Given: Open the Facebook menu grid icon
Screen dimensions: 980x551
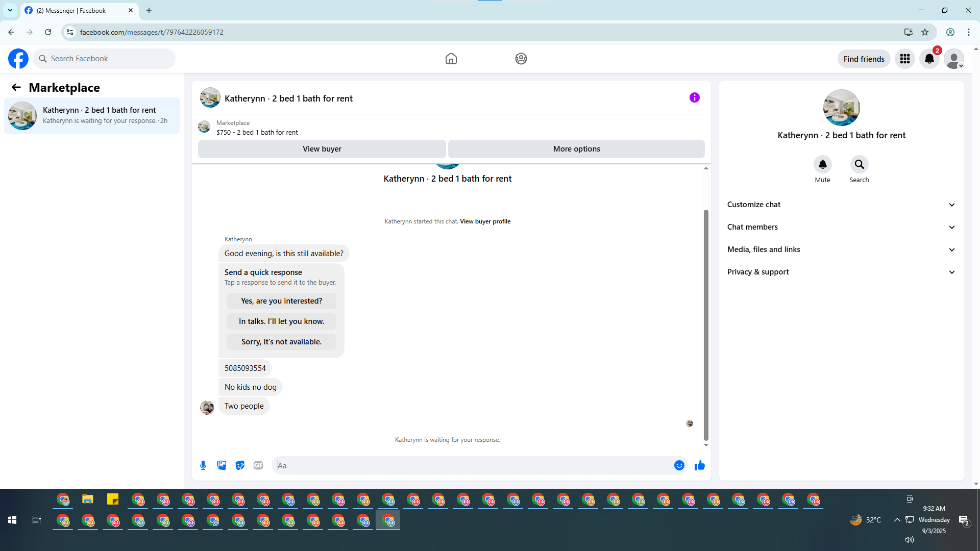Looking at the screenshot, I should (905, 59).
